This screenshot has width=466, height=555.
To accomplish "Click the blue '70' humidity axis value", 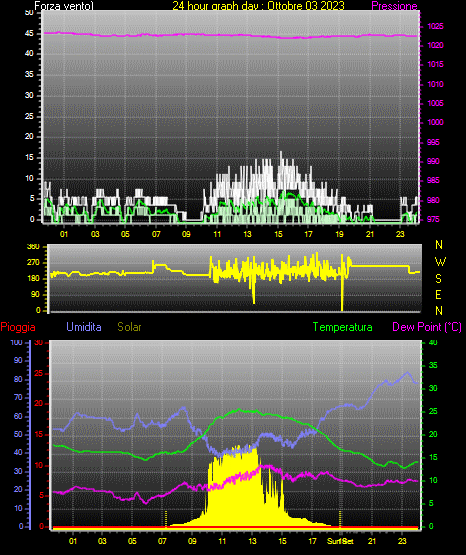I will click(x=18, y=398).
